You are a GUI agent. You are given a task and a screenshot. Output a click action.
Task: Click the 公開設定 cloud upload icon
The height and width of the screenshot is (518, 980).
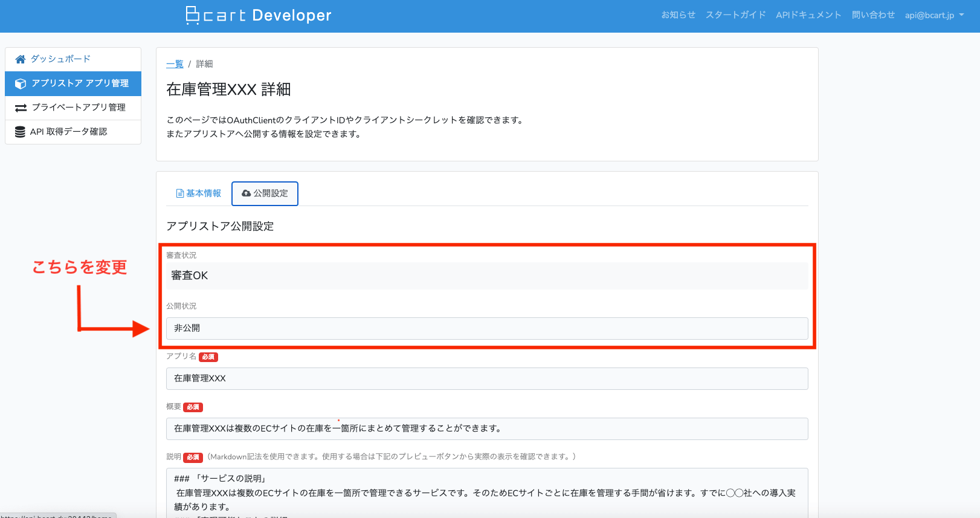246,193
